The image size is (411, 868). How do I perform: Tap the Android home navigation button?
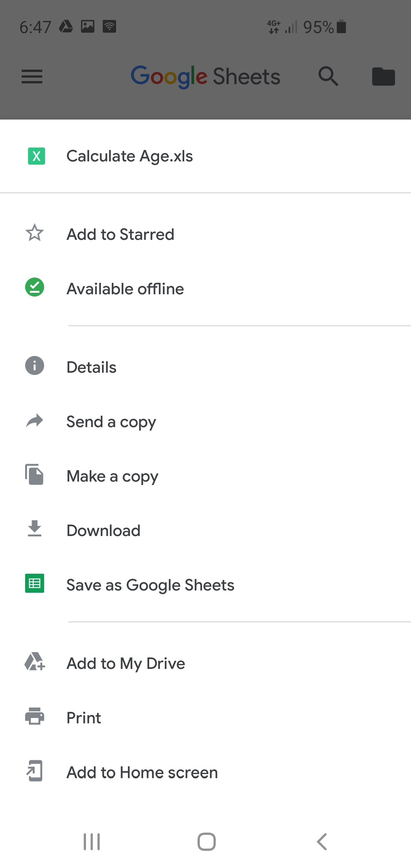(x=207, y=842)
